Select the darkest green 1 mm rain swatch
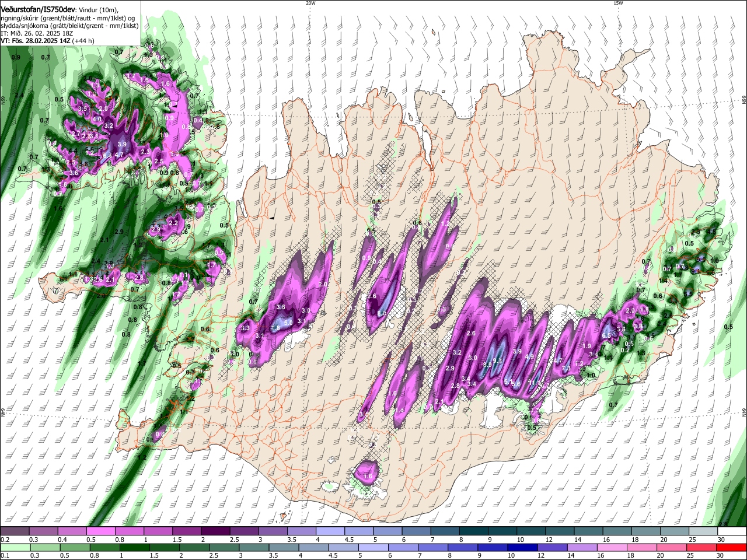The image size is (747, 560). point(134,548)
